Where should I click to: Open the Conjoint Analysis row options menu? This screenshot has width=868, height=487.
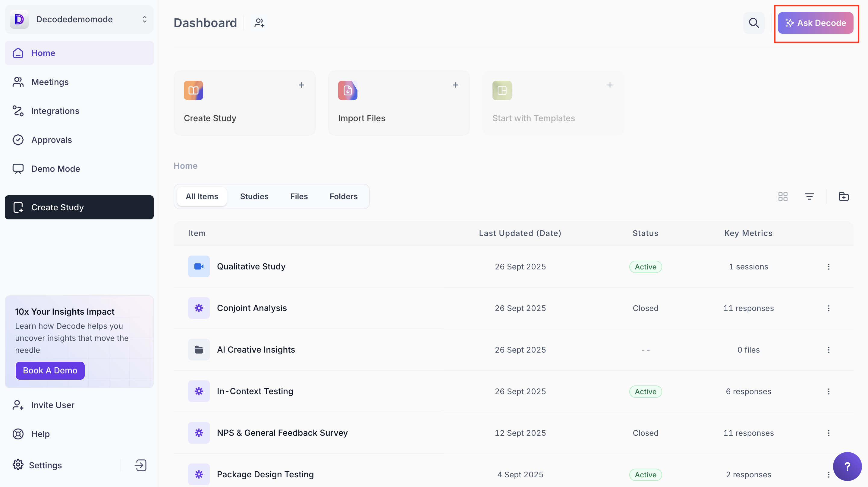[x=829, y=308]
